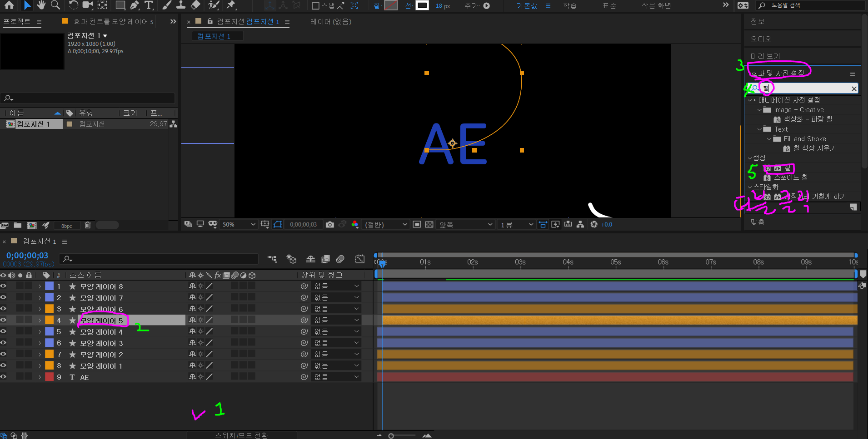The height and width of the screenshot is (439, 868).
Task: Toggle mask and shape path visibility
Action: [278, 224]
